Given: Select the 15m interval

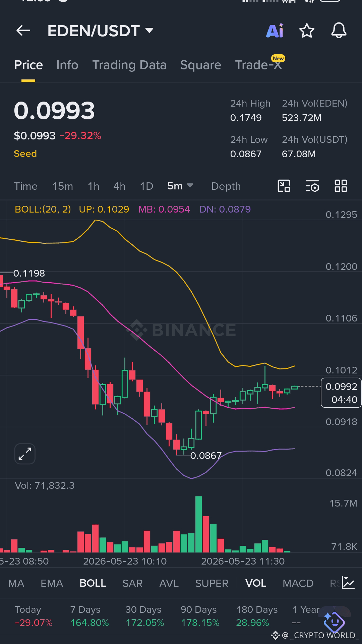Looking at the screenshot, I should tap(63, 186).
